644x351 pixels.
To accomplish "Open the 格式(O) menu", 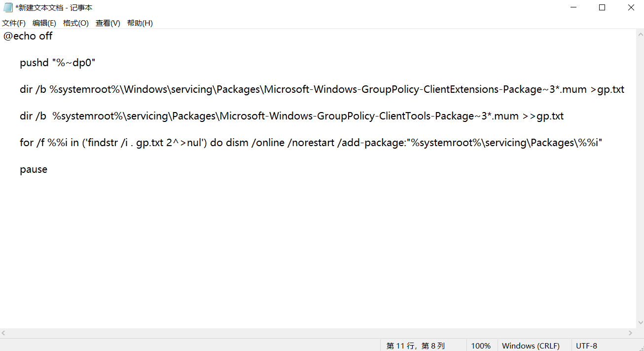I will pyautogui.click(x=75, y=23).
